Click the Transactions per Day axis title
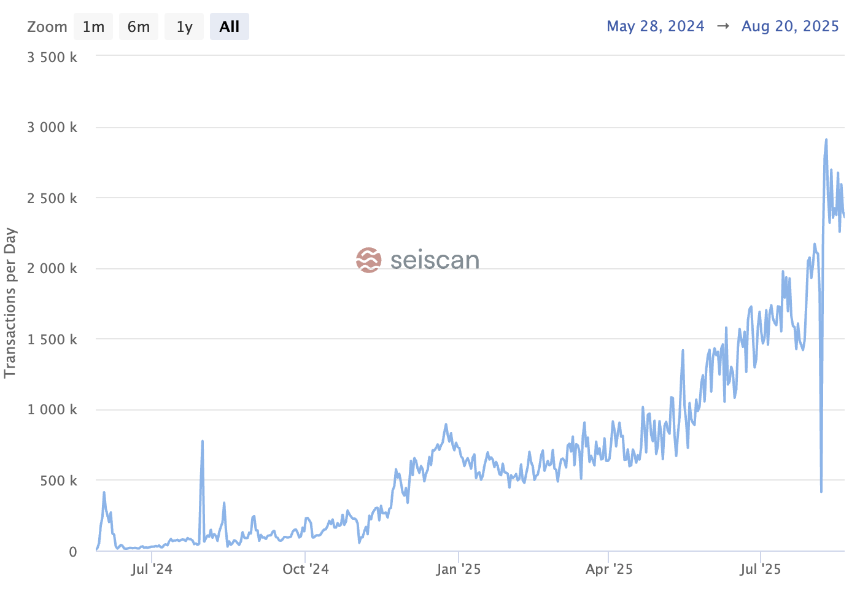This screenshot has height=599, width=868. pos(10,303)
